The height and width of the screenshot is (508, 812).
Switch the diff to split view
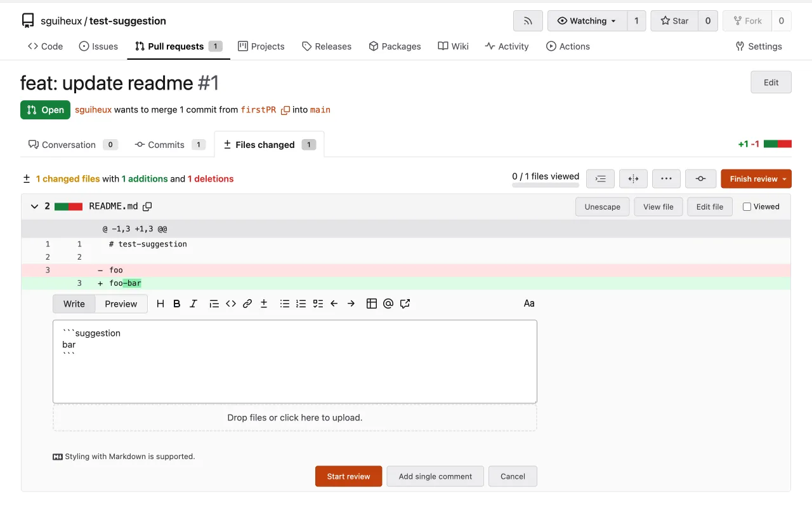tap(633, 179)
